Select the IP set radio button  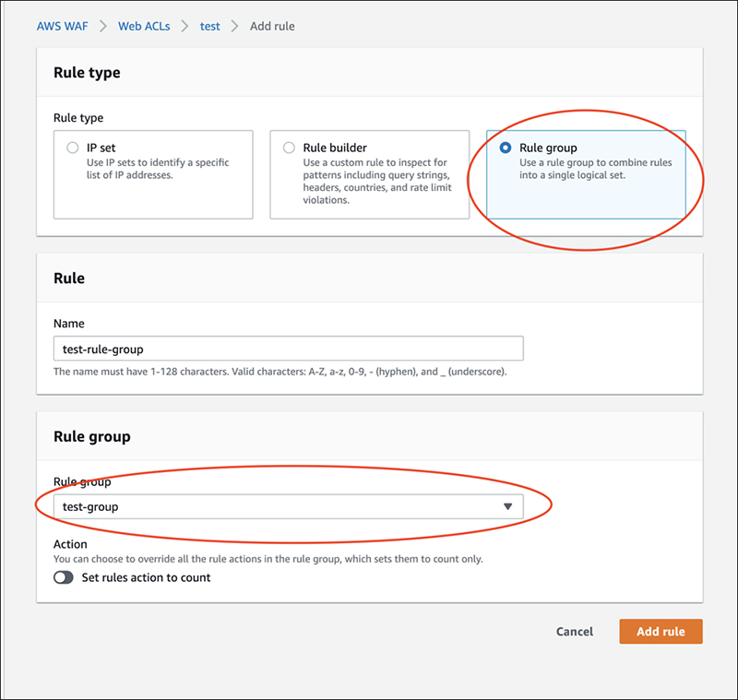point(73,148)
